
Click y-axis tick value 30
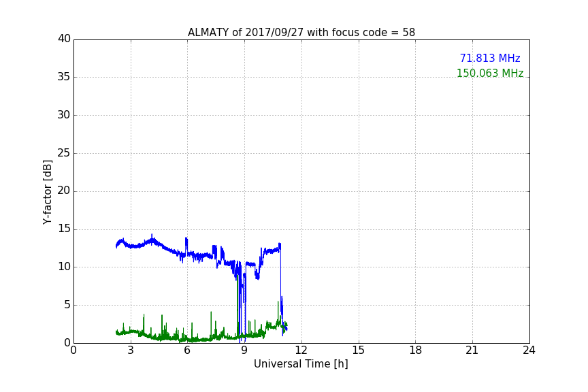click(64, 115)
